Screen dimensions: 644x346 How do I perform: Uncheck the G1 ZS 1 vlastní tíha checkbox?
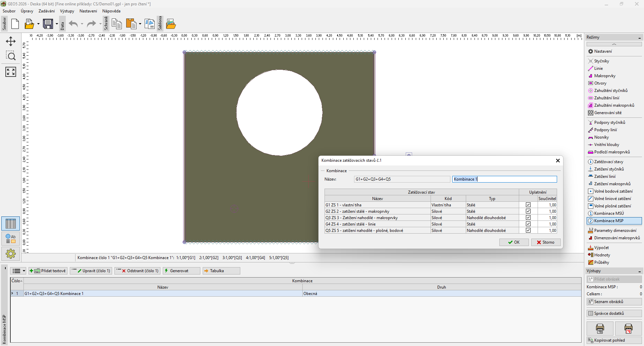tap(528, 205)
